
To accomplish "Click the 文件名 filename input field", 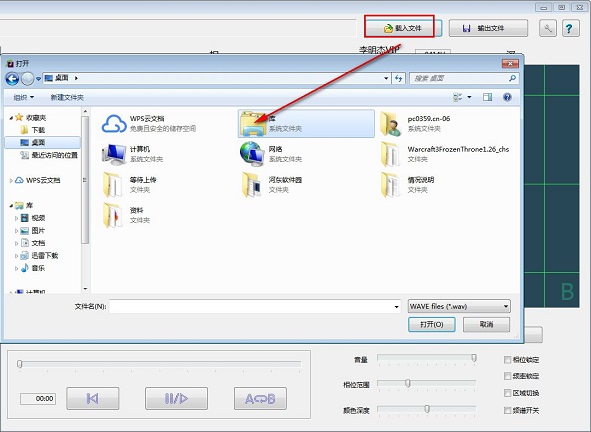I will (x=255, y=306).
